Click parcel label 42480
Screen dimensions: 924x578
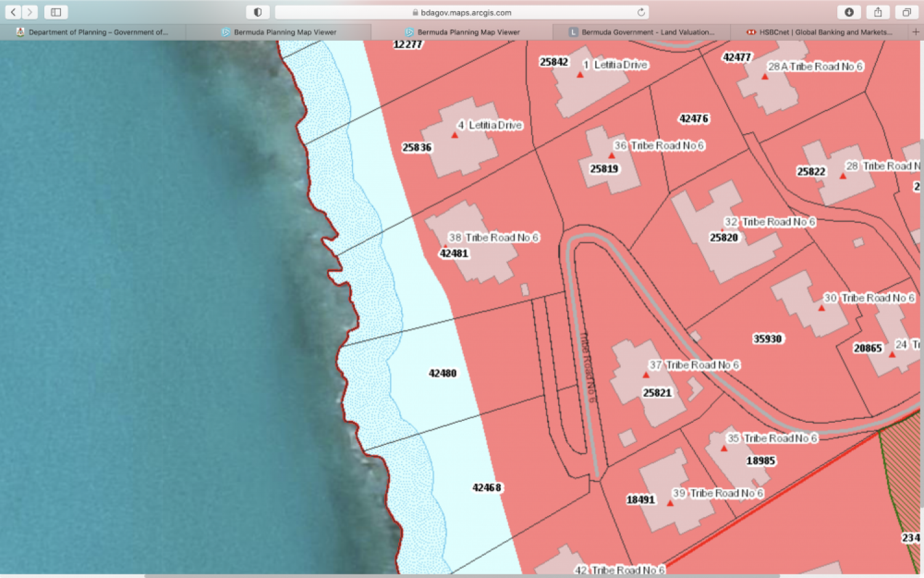click(443, 373)
